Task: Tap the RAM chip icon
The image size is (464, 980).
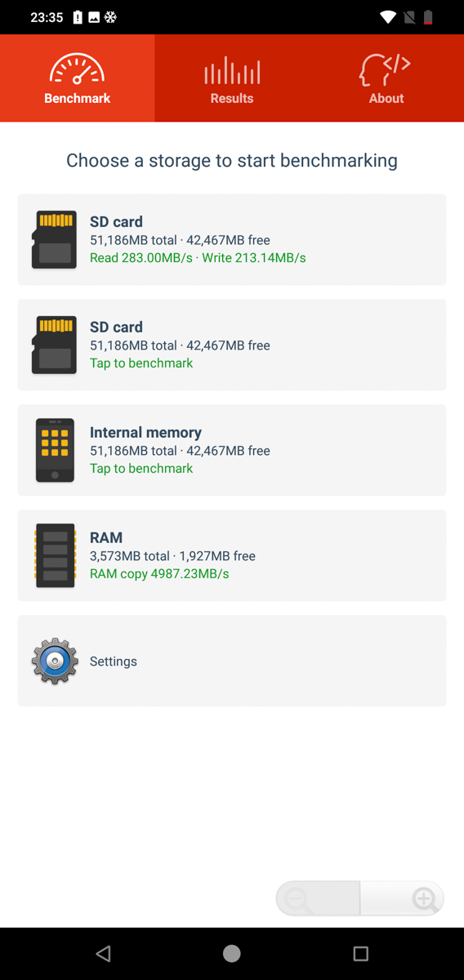Action: (55, 555)
